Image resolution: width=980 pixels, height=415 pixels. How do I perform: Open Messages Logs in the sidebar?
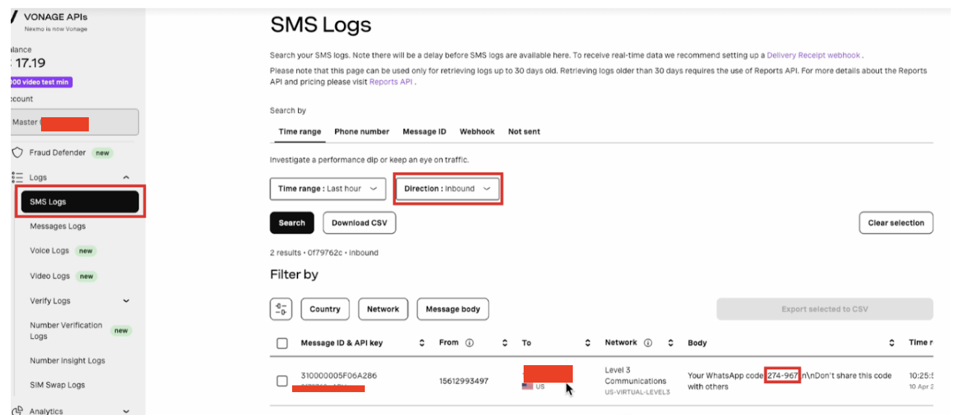click(x=58, y=226)
